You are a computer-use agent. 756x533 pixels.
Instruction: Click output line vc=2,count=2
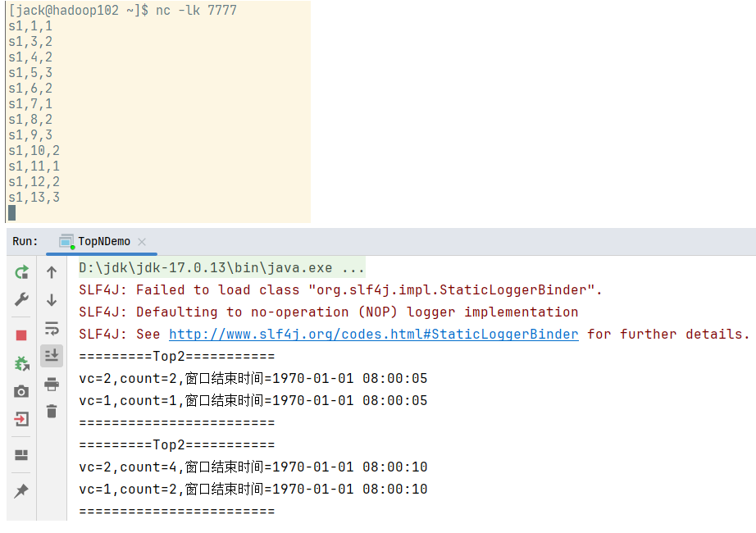[253, 378]
